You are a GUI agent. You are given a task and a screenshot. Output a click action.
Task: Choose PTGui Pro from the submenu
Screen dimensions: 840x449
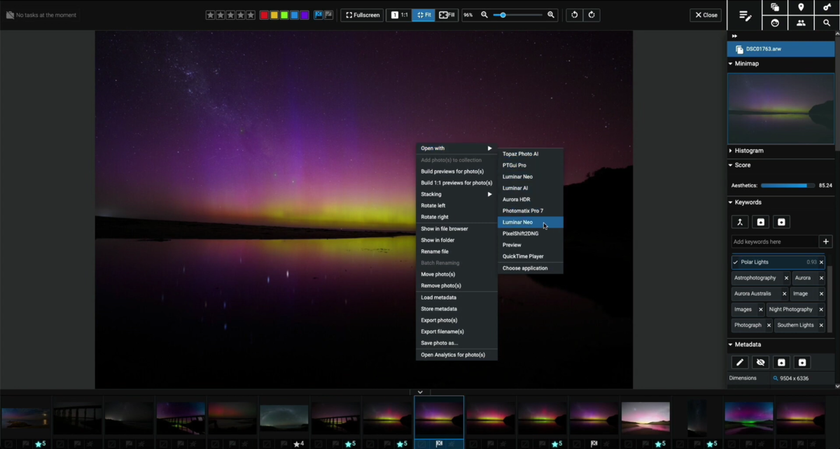click(x=530, y=166)
